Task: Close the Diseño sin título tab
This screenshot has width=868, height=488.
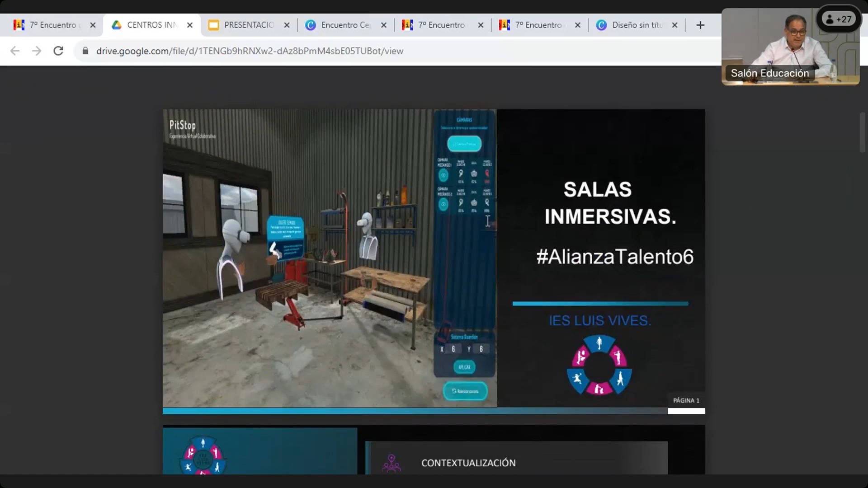Action: point(675,25)
